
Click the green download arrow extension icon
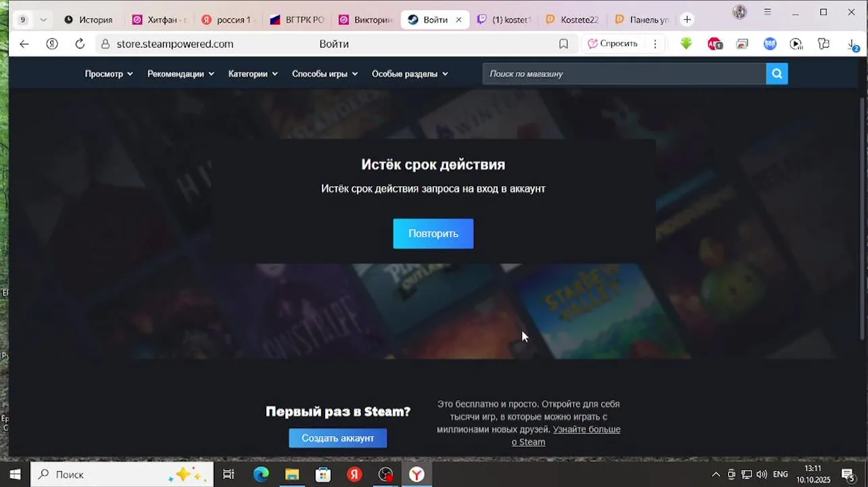coord(686,44)
